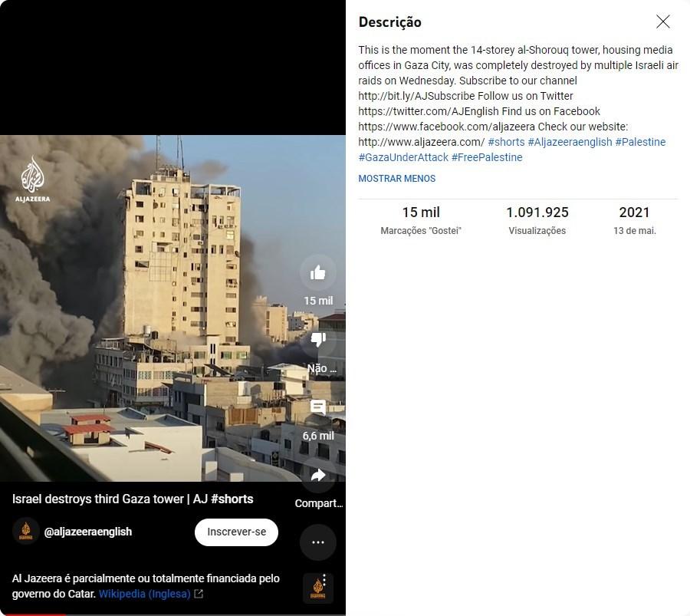Click the Al Jazeera channel avatar
Image resolution: width=690 pixels, height=616 pixels.
26,532
